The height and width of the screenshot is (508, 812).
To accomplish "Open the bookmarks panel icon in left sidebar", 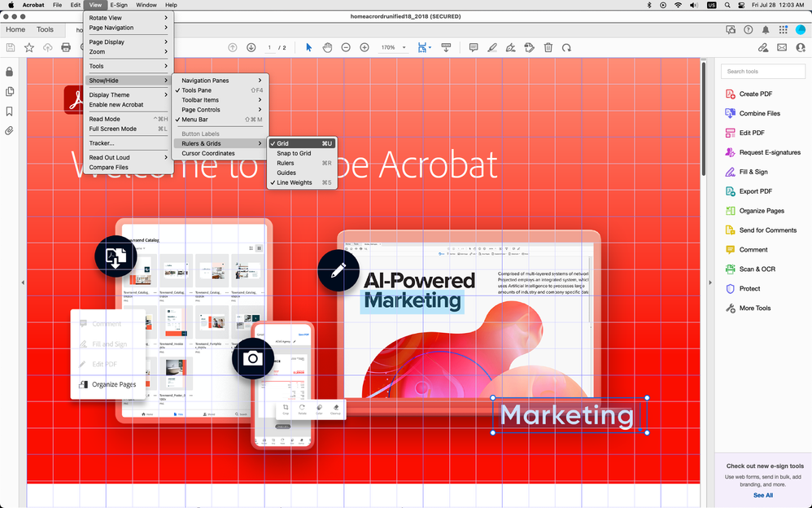I will point(9,112).
